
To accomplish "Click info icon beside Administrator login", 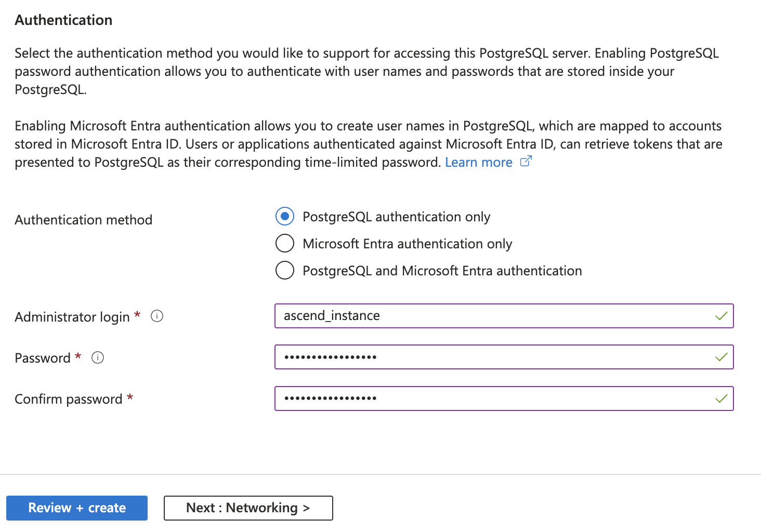I will pyautogui.click(x=157, y=316).
